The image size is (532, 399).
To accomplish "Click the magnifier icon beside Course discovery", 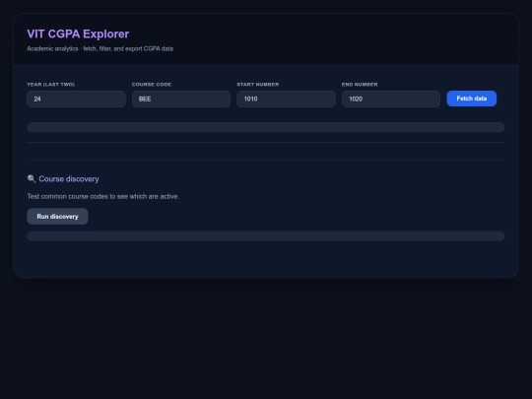I will pos(32,178).
